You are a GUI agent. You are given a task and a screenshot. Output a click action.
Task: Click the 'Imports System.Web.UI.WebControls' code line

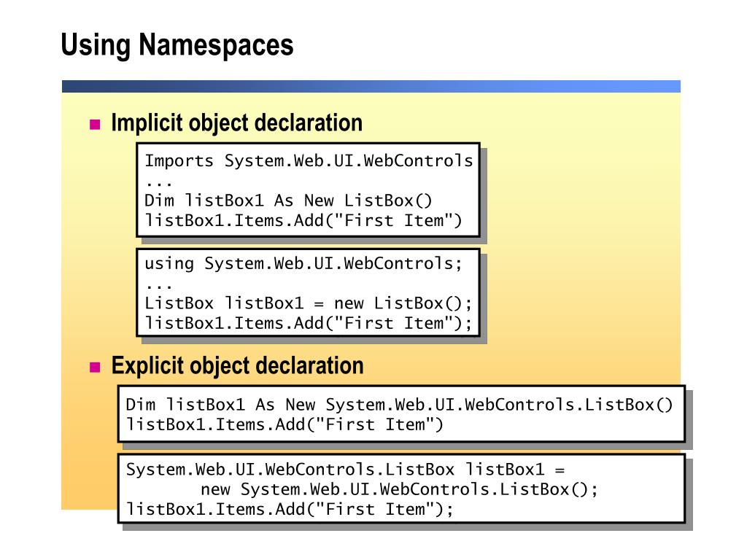[x=309, y=160]
